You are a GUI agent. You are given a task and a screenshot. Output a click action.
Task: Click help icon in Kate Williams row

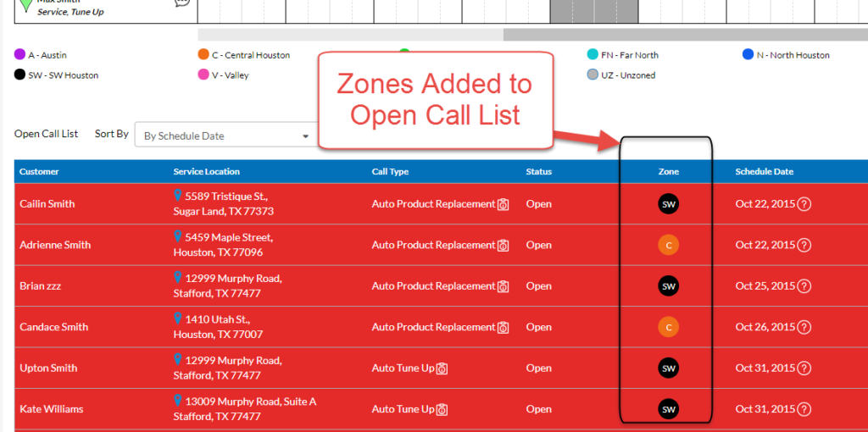[804, 409]
